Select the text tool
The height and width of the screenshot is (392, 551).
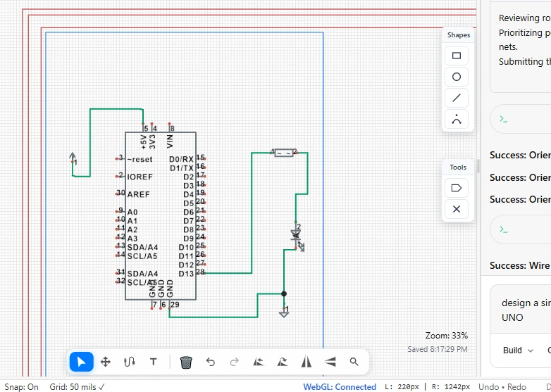pos(153,362)
